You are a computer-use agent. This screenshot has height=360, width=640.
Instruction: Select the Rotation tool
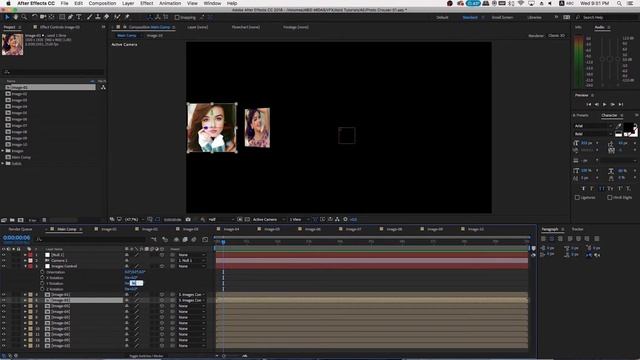(x=34, y=17)
